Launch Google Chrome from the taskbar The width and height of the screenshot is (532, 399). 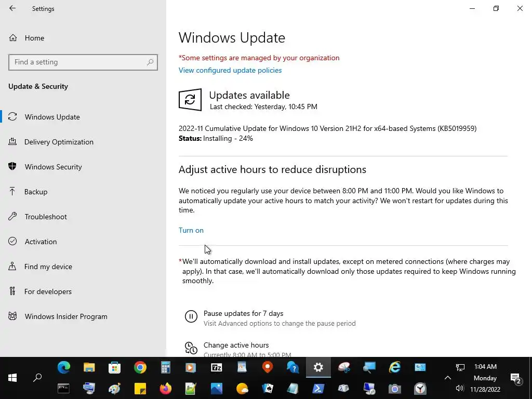(140, 367)
